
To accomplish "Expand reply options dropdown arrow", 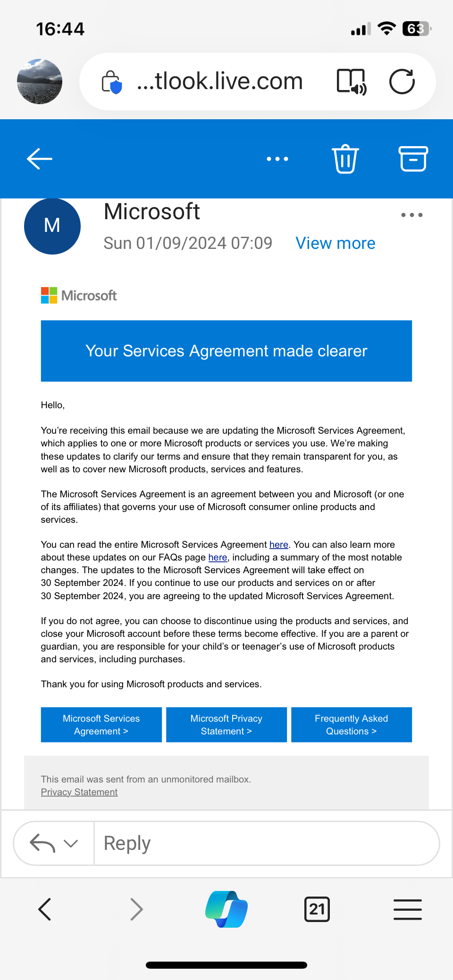I will pyautogui.click(x=71, y=843).
